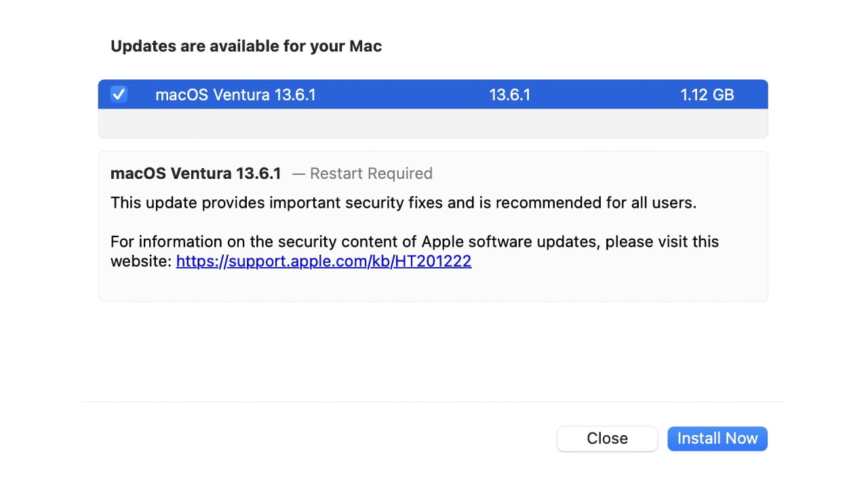
Task: Click the "Updates are available for your Mac" heading
Action: point(246,46)
